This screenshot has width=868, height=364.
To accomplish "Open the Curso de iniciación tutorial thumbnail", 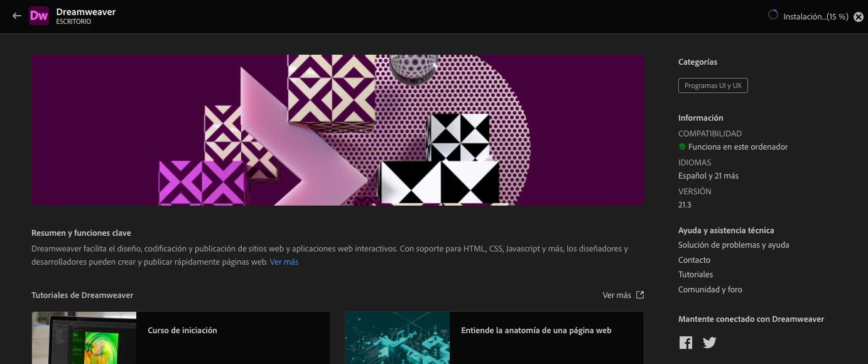I will tap(84, 338).
